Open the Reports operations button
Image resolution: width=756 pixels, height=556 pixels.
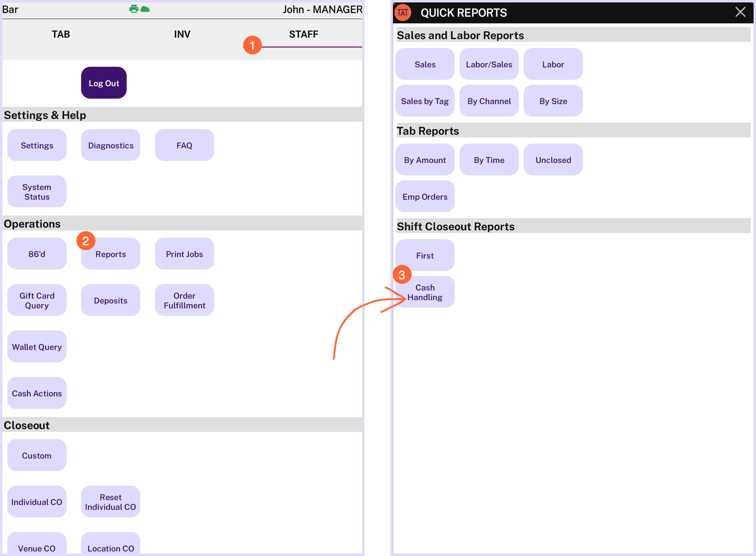pos(111,254)
